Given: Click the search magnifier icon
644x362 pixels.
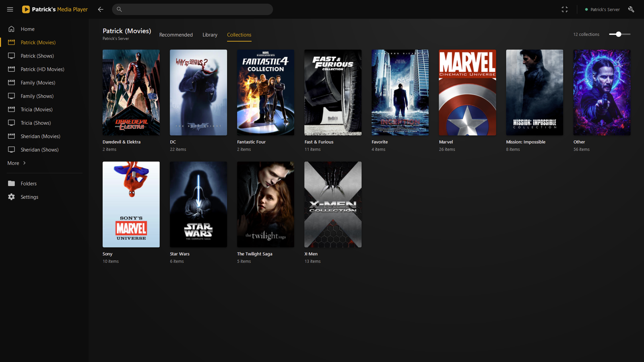Looking at the screenshot, I should click(x=119, y=9).
